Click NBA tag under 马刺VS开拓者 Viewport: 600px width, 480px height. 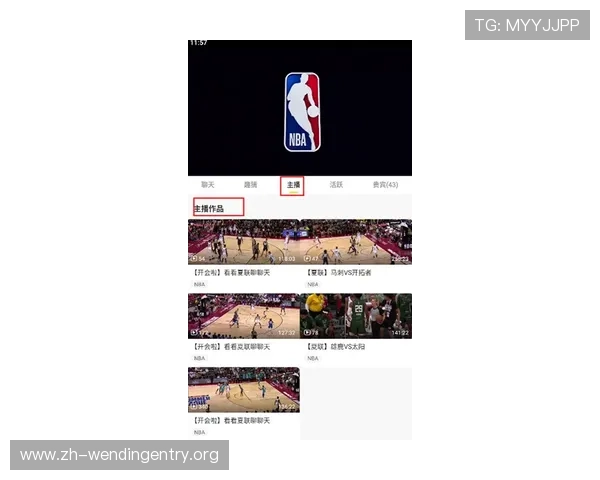(313, 284)
